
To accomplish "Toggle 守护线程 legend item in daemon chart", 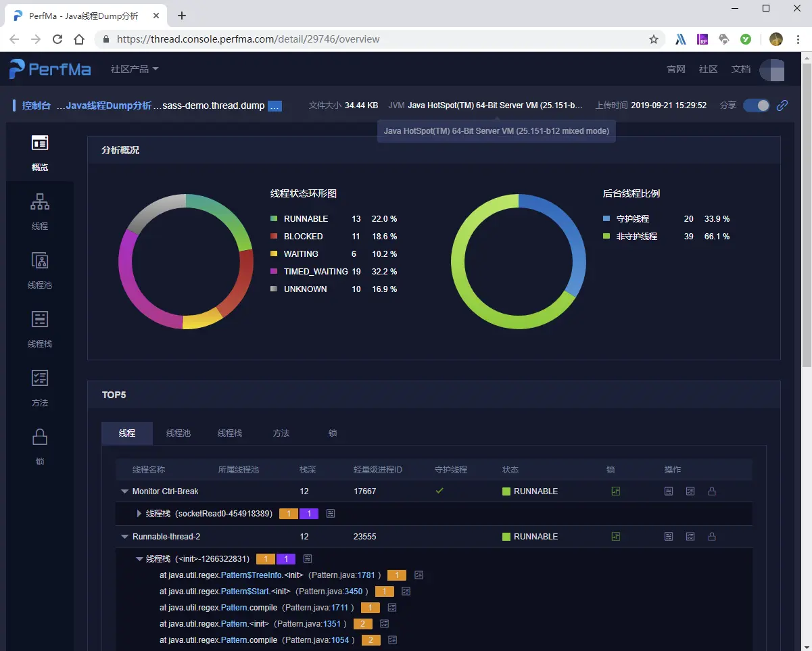I will 626,219.
